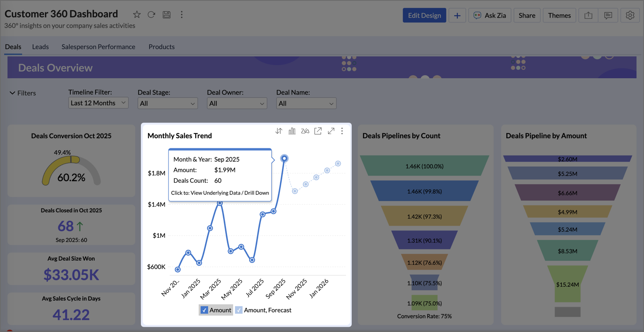Mark dashboard as favorite with star icon

click(137, 15)
